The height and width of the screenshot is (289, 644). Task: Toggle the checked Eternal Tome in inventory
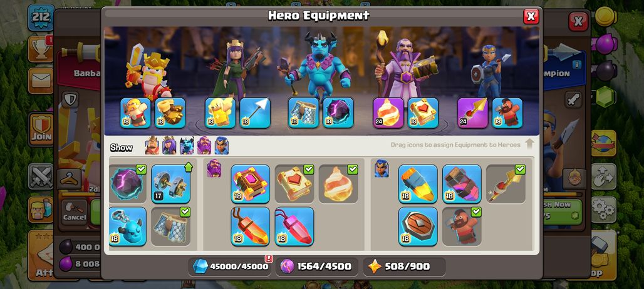[x=294, y=184]
